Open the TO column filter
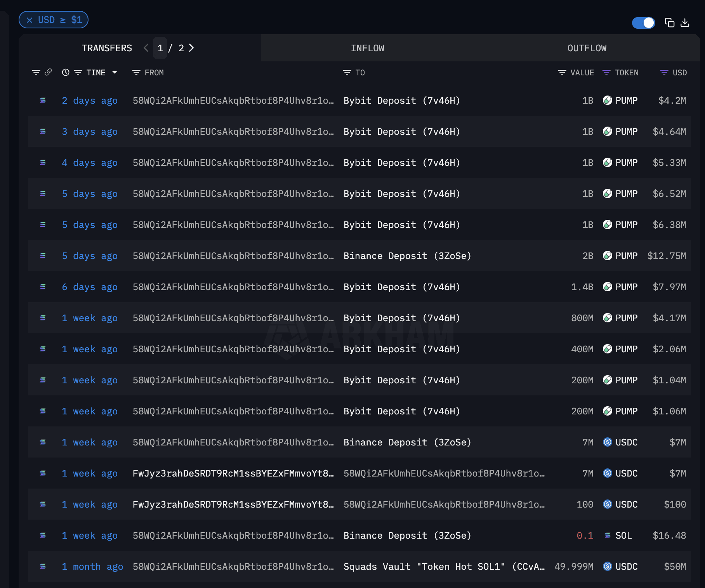This screenshot has height=588, width=705. pyautogui.click(x=347, y=73)
